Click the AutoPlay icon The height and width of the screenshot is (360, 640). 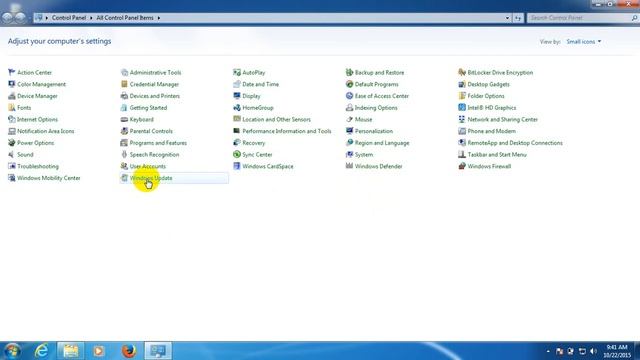237,72
